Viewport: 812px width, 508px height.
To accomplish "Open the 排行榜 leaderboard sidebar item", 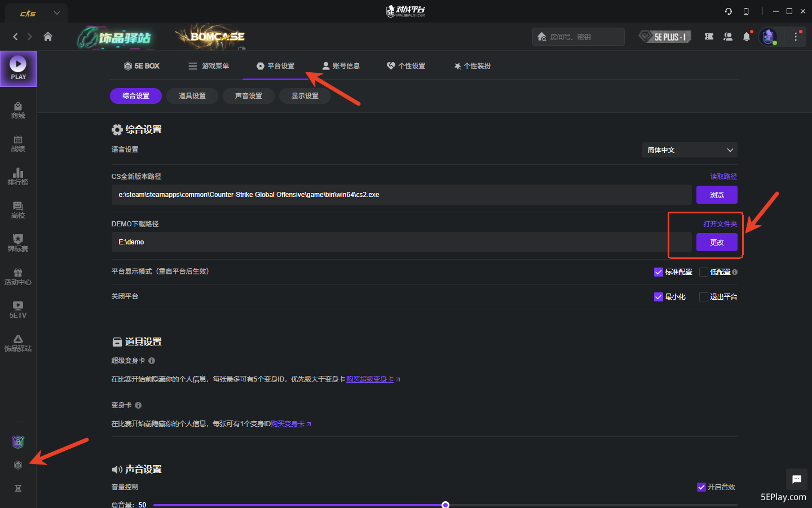I will [18, 177].
